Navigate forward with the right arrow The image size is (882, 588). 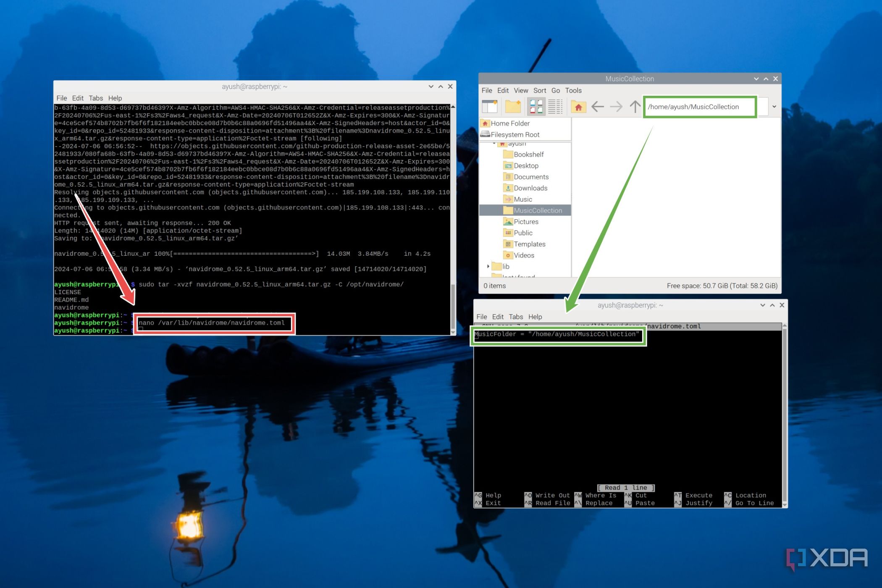pos(616,107)
